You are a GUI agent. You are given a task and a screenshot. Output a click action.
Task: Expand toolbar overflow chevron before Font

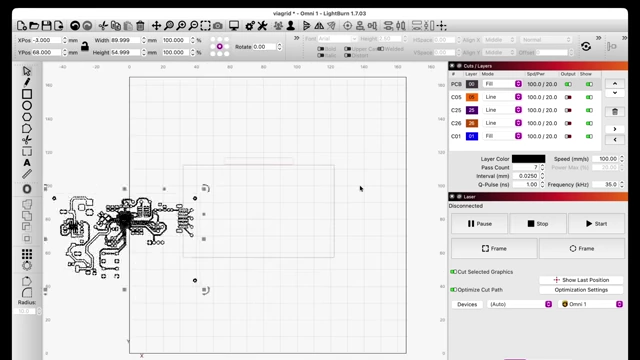(x=297, y=38)
